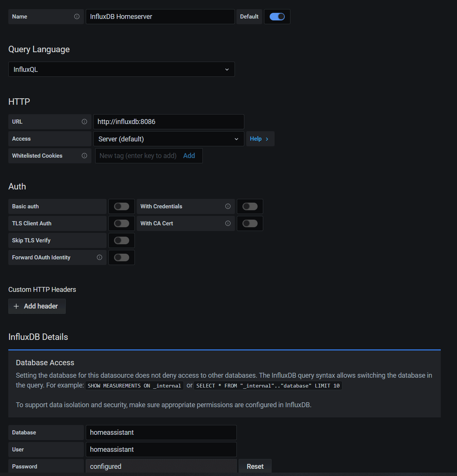Click the info icon for With Credentials
This screenshot has height=476, width=457.
click(228, 206)
